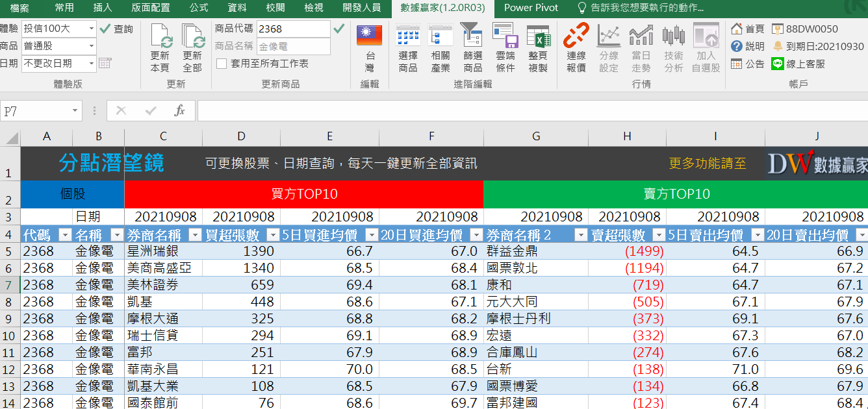Open the 雲端條件 save icon
Screen dimensions: 868x409
(x=505, y=35)
